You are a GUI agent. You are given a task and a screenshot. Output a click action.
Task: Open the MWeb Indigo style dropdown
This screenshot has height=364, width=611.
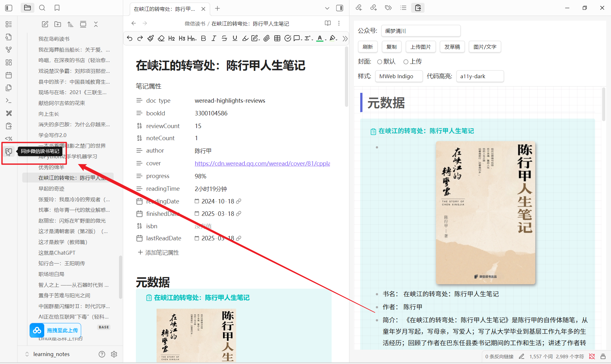(399, 76)
